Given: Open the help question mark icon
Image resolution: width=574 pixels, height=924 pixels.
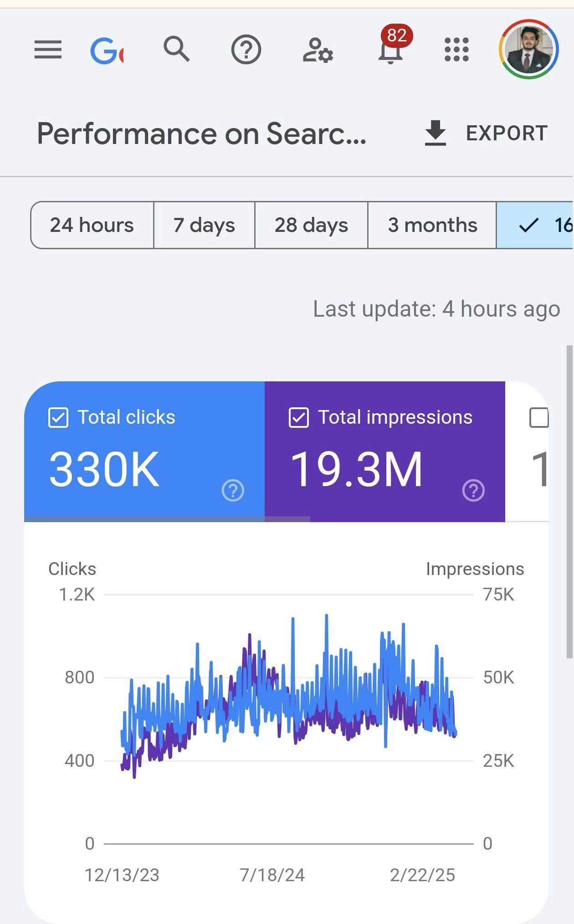Looking at the screenshot, I should click(x=246, y=50).
